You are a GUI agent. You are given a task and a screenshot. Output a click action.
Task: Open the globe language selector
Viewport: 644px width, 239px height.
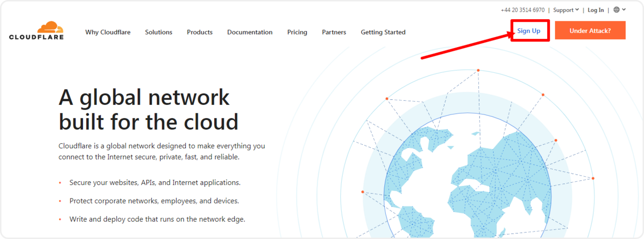[620, 10]
